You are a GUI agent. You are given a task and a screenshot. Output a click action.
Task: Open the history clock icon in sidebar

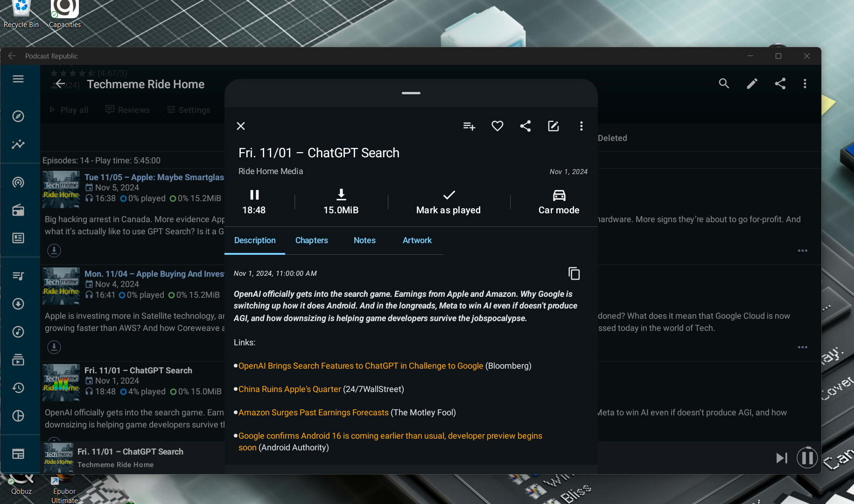[18, 388]
